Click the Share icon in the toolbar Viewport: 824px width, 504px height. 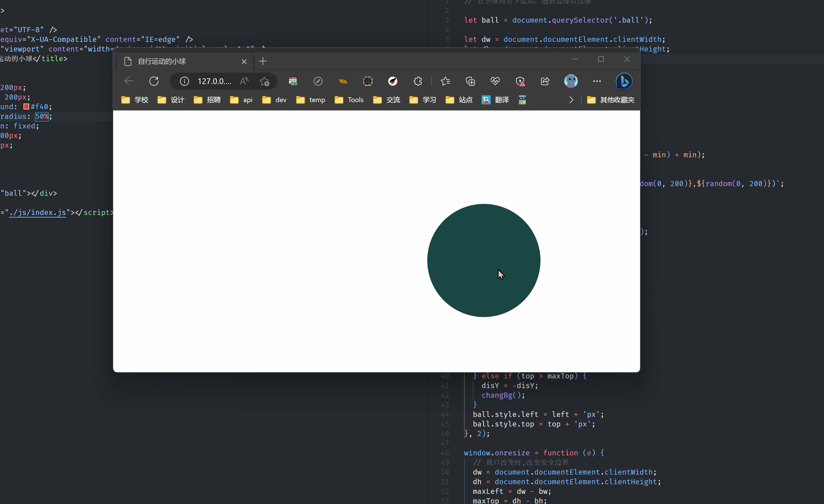click(545, 81)
